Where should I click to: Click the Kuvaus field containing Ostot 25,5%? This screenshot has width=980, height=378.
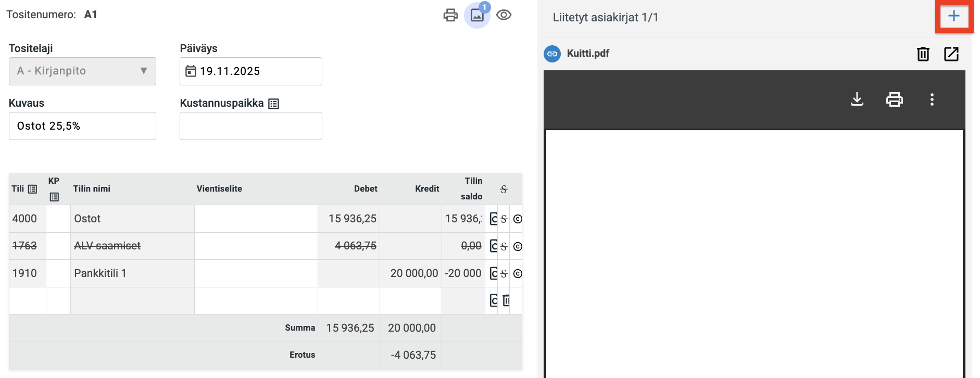(82, 126)
